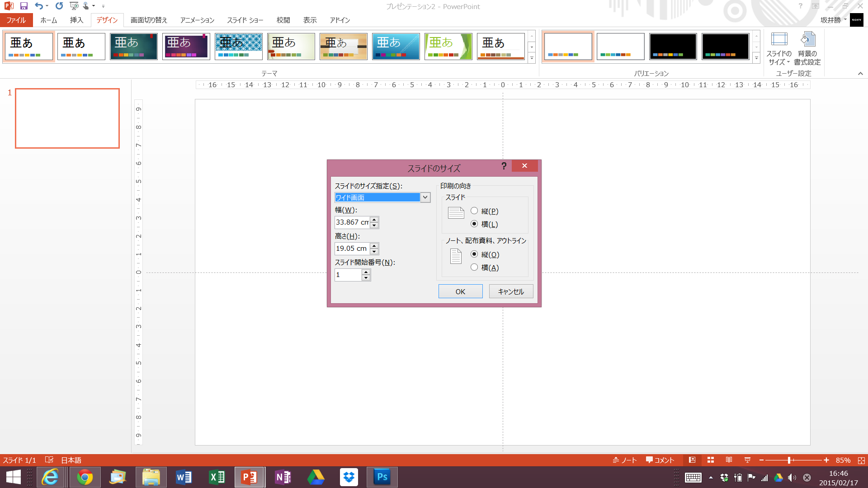This screenshot has height=488, width=868.
Task: Increase width using the up spinner arrow
Action: (x=374, y=220)
